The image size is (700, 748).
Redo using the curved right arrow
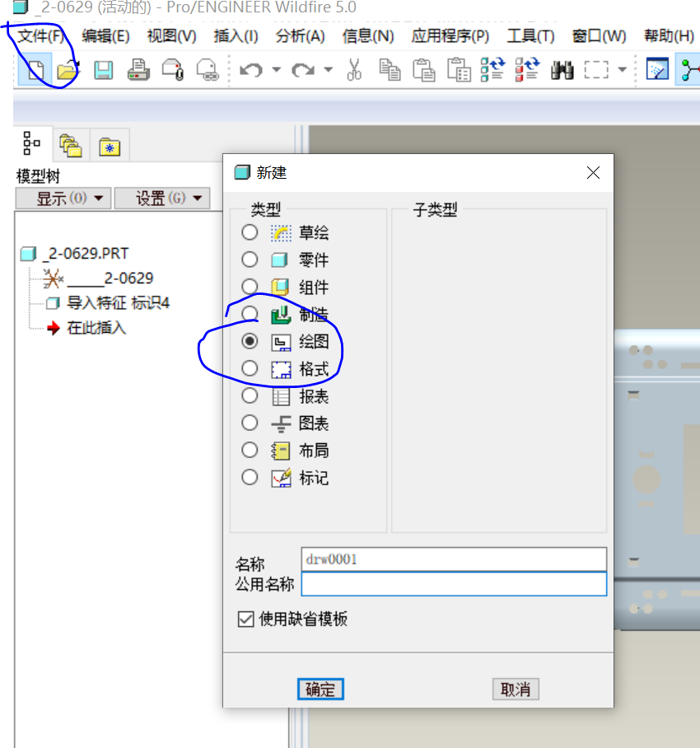[303, 70]
